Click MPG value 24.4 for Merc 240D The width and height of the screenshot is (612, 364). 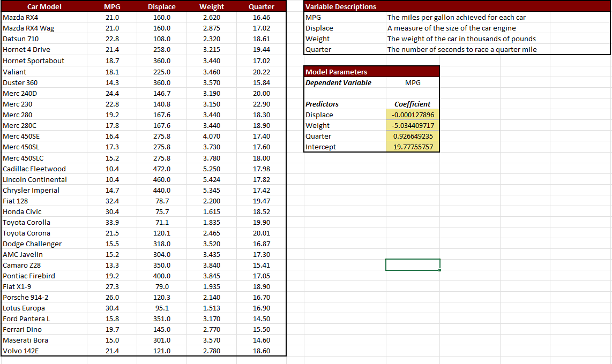(112, 94)
